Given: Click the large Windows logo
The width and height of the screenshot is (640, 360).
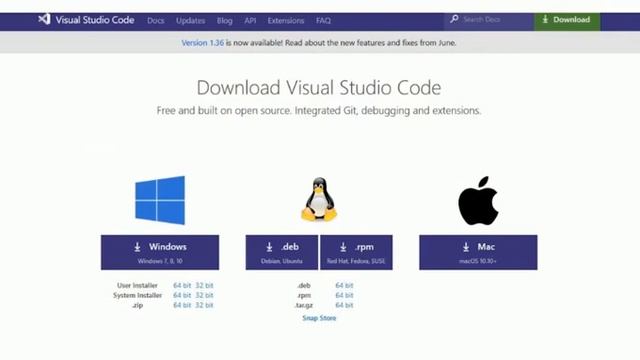Looking at the screenshot, I should click(x=160, y=200).
